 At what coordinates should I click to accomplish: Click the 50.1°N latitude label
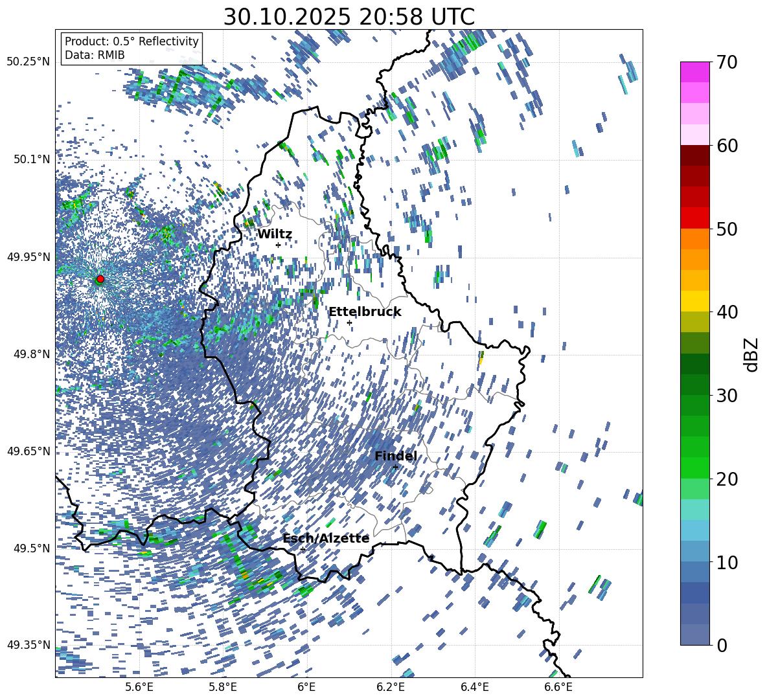[31, 159]
